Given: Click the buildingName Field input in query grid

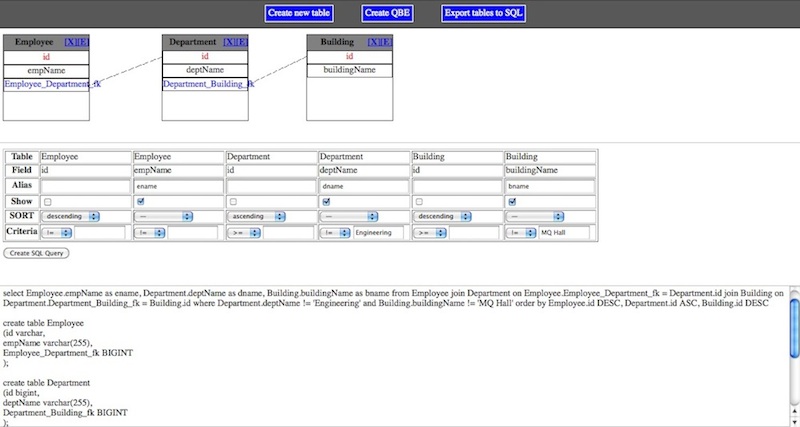Looking at the screenshot, I should point(549,170).
